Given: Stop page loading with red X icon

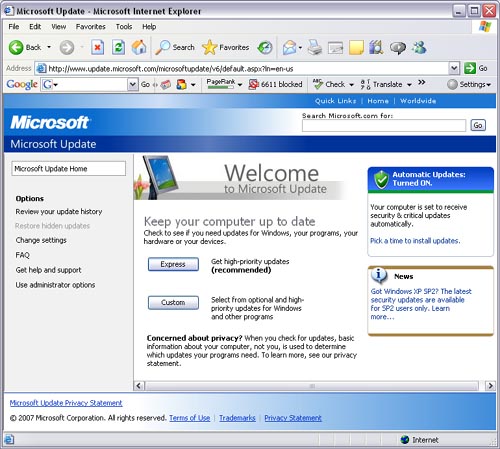Looking at the screenshot, I should pos(97,48).
